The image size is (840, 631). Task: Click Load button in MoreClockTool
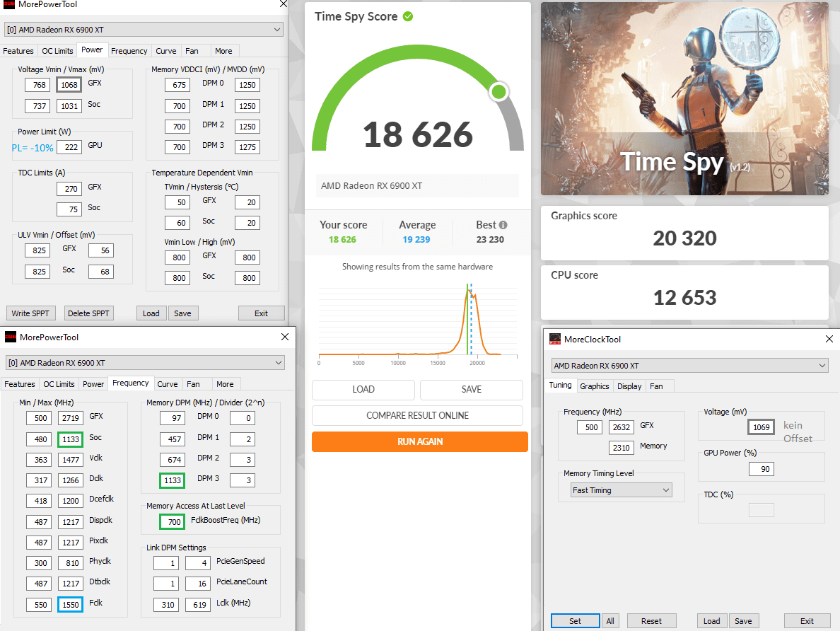point(712,621)
